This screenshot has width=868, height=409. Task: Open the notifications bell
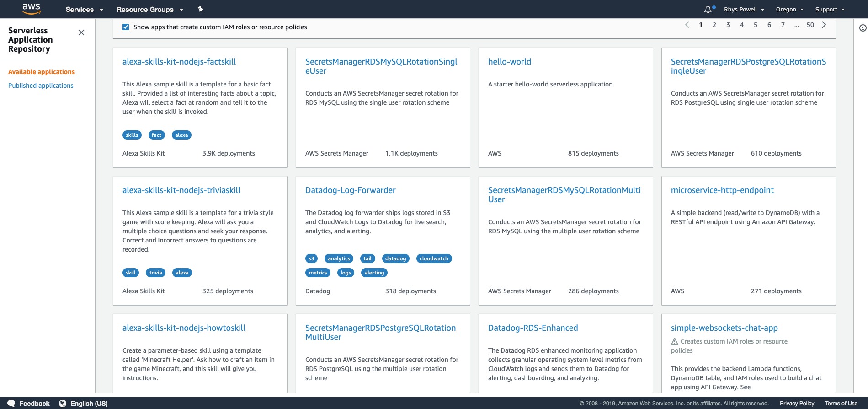coord(708,9)
